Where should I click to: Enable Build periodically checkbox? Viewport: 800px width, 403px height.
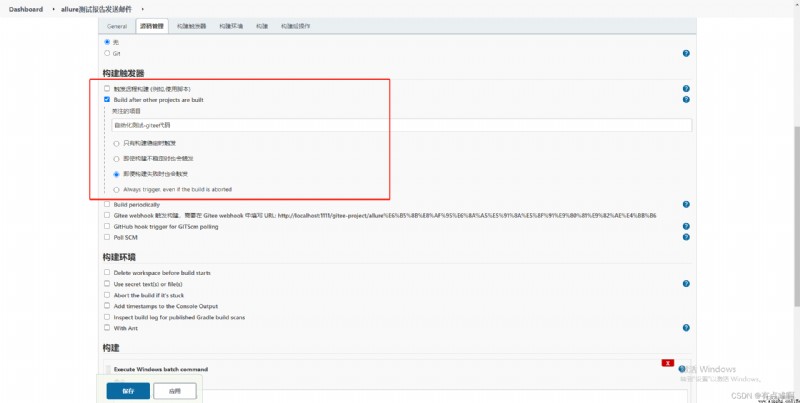[107, 204]
